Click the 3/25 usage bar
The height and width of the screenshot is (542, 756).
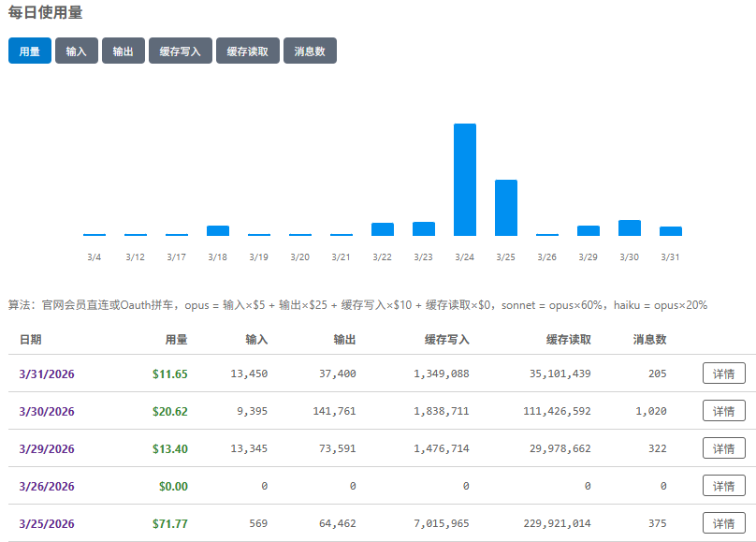[x=506, y=208]
